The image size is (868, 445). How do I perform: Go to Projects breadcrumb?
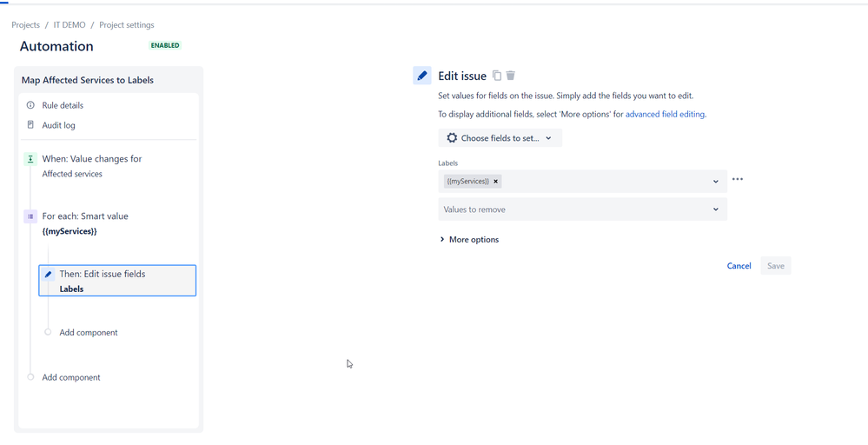(25, 25)
